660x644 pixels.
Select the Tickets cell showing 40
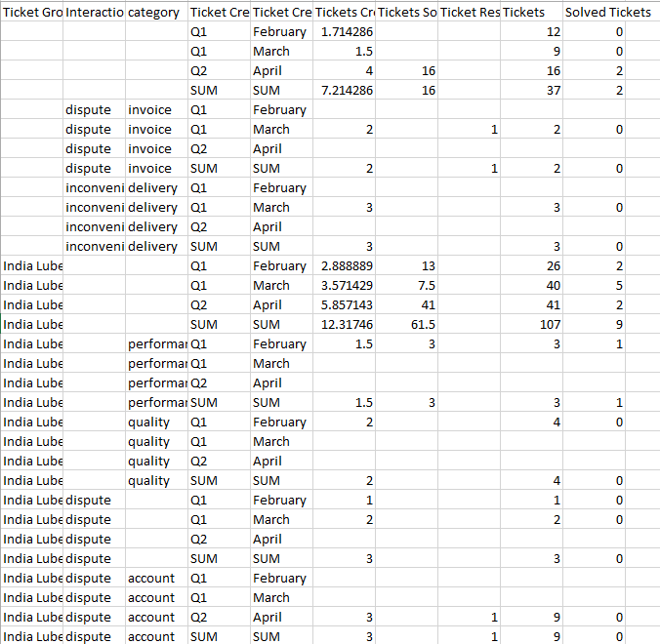pyautogui.click(x=532, y=286)
